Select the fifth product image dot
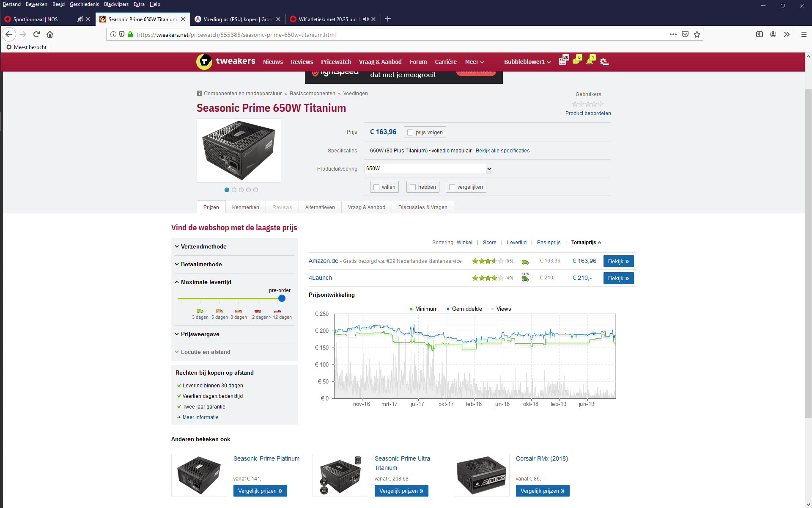 tap(255, 190)
